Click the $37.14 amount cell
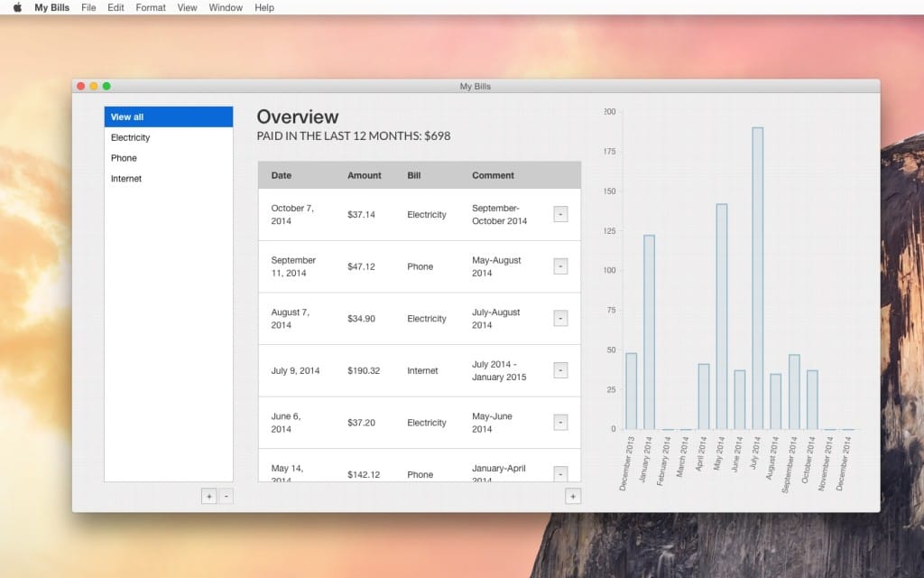Viewport: 924px width, 578px height. (361, 215)
